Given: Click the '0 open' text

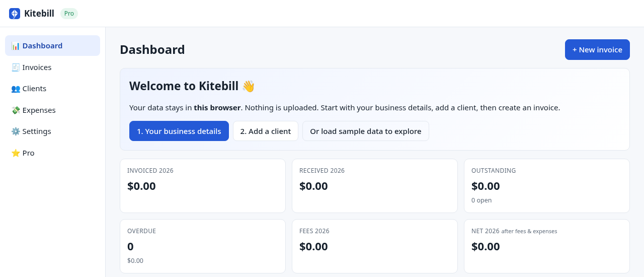Looking at the screenshot, I should point(481,200).
